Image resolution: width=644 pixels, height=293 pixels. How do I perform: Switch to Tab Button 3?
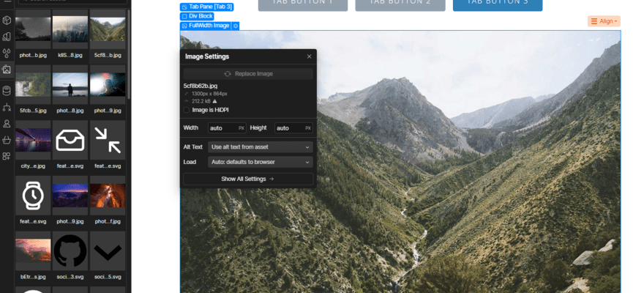[498, 4]
